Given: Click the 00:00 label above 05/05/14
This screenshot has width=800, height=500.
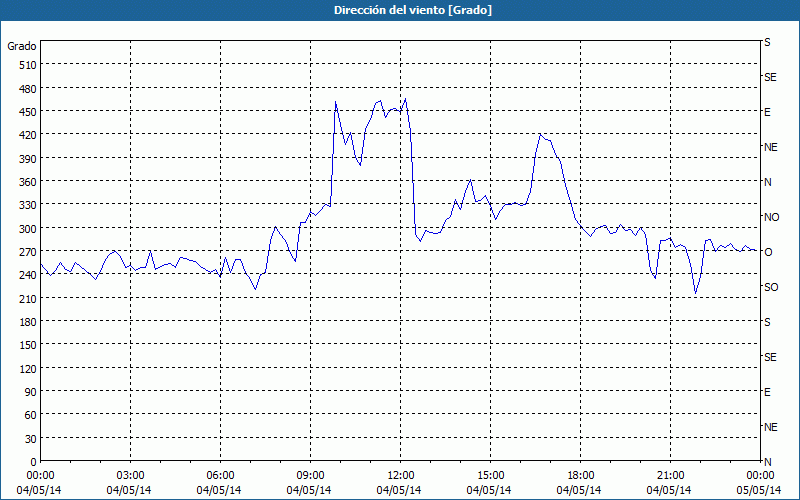Looking at the screenshot, I should (760, 475).
